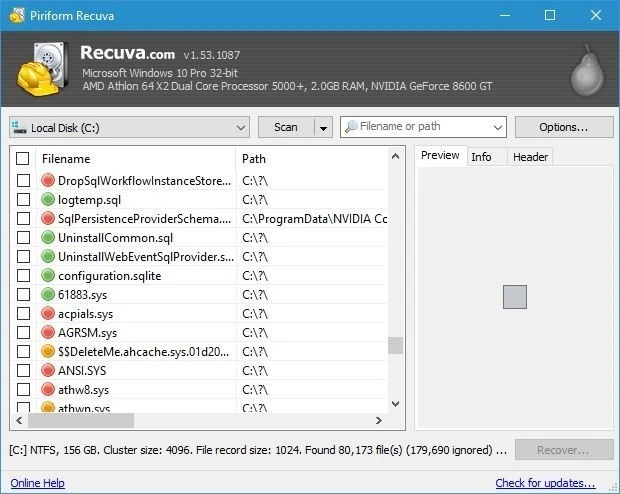Screen dimensions: 620x494
Task: Click the preview placeholder square
Action: coord(515,297)
